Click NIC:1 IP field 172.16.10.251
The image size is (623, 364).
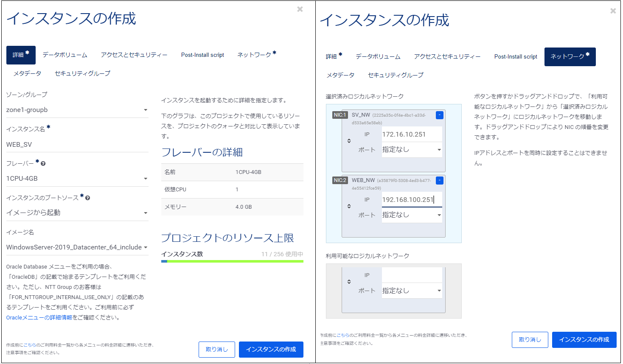click(412, 134)
